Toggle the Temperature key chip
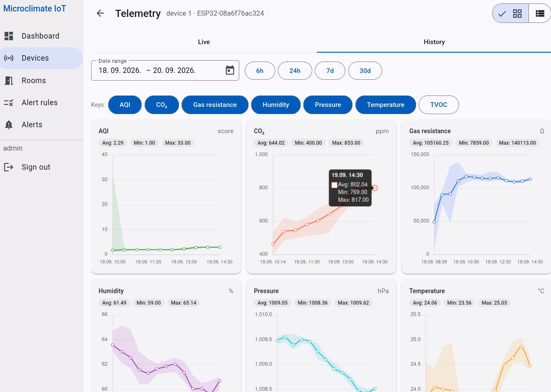The width and height of the screenshot is (551, 392). pyautogui.click(x=386, y=105)
